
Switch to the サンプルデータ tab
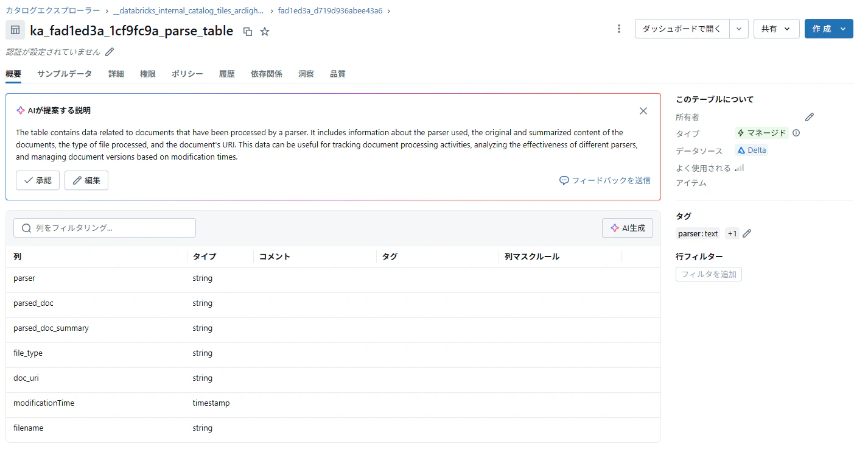tap(65, 74)
